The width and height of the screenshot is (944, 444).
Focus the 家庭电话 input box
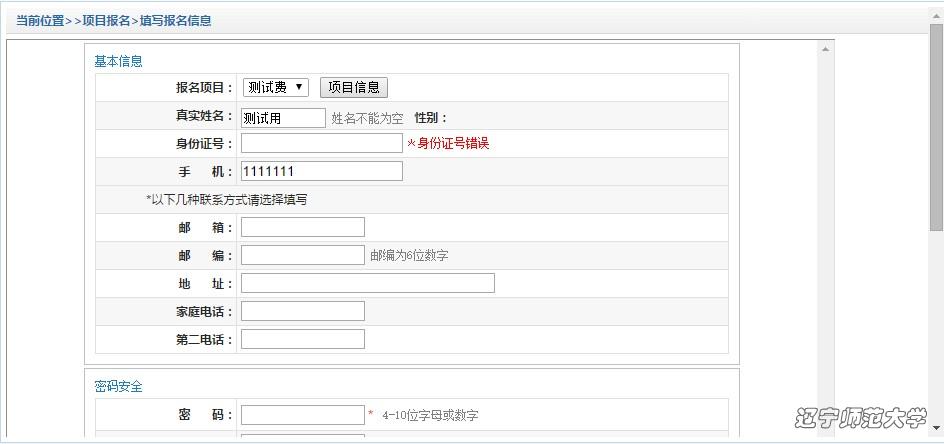click(x=302, y=311)
